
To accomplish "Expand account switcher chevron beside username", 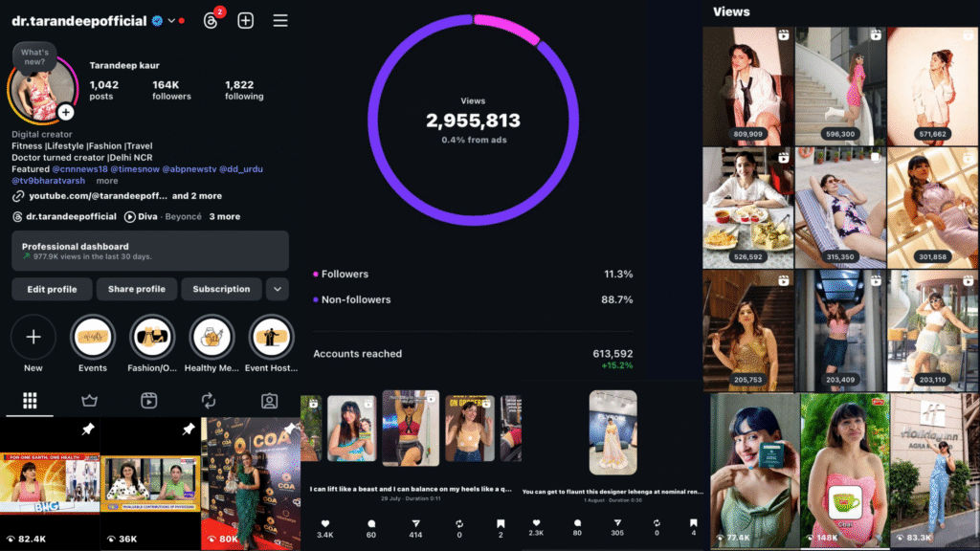I will coord(171,20).
